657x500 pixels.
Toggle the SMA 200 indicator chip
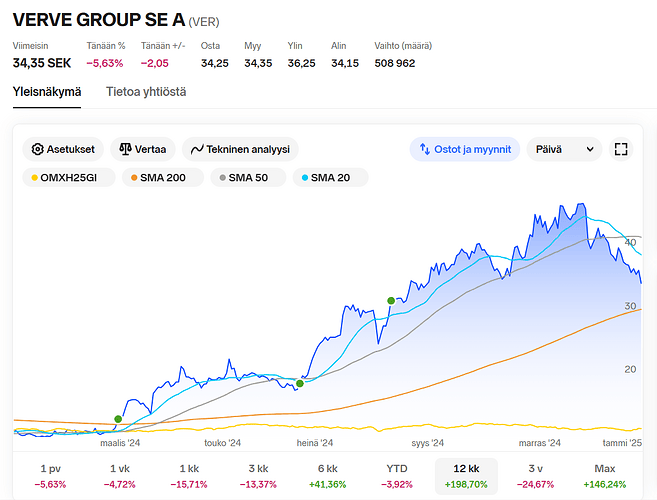coord(163,178)
